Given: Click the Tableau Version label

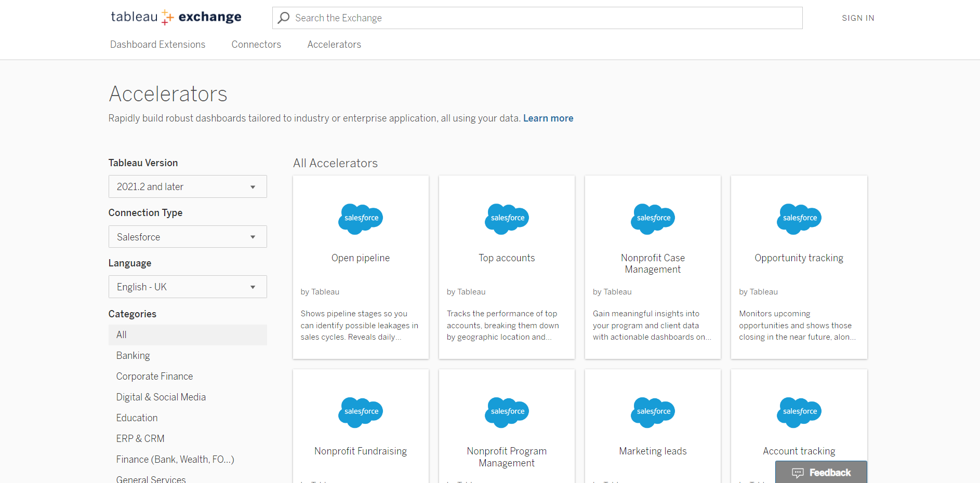Looking at the screenshot, I should tap(143, 163).
